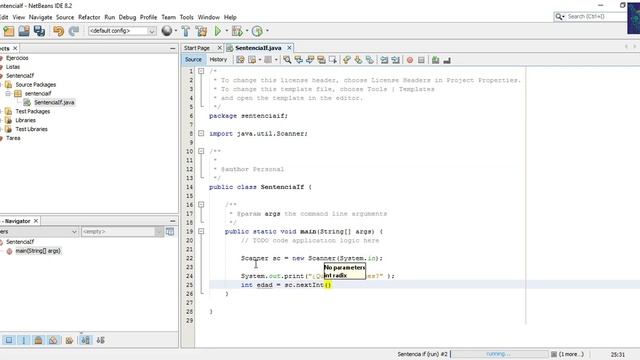The width and height of the screenshot is (640, 360).
Task: Click the green Run Project play icon
Action: pos(218,31)
